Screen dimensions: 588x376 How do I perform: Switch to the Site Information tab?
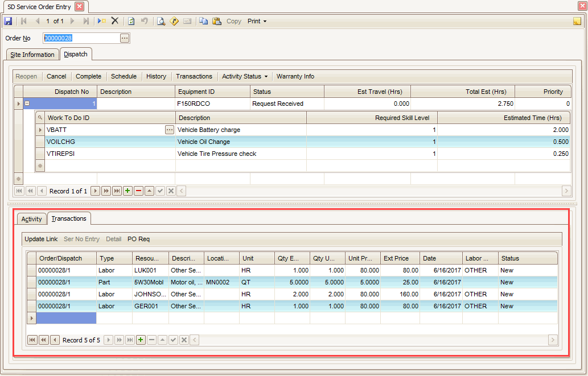[x=32, y=55]
